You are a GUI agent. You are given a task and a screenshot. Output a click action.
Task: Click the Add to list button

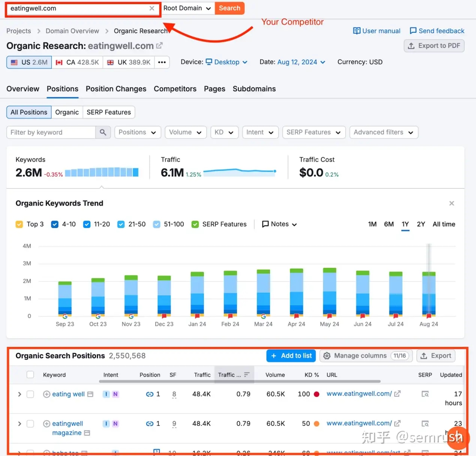tap(291, 356)
